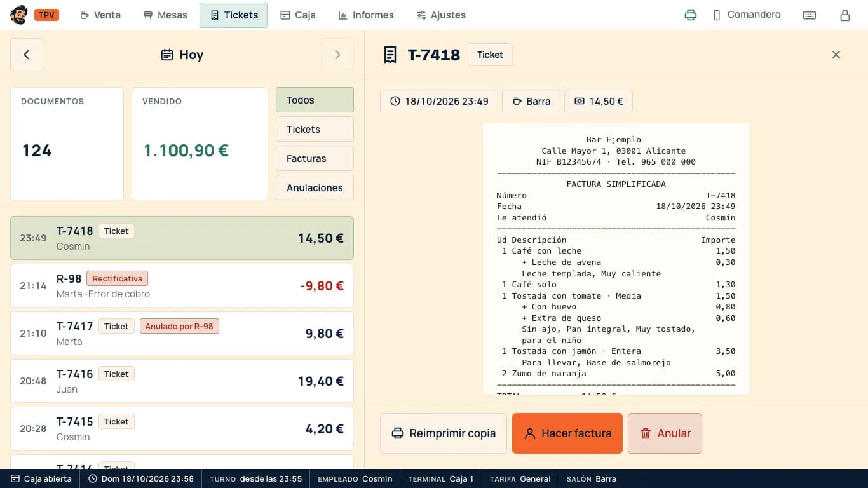Open Comandero mobile device option
The image size is (868, 488).
(x=746, y=15)
